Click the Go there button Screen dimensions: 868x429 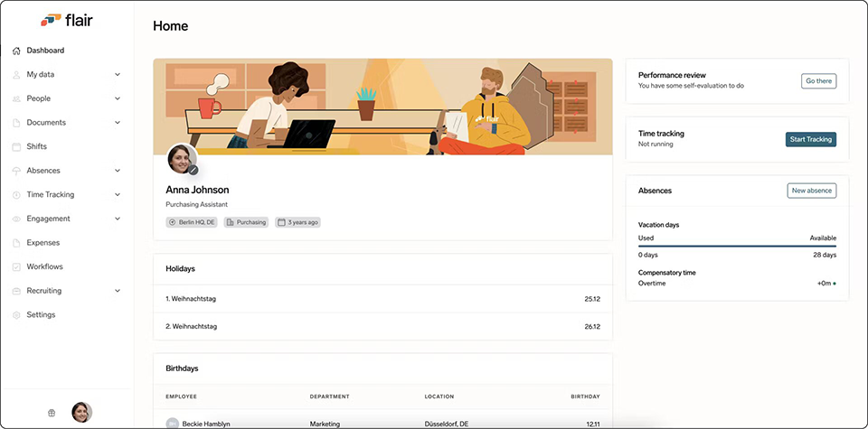819,81
